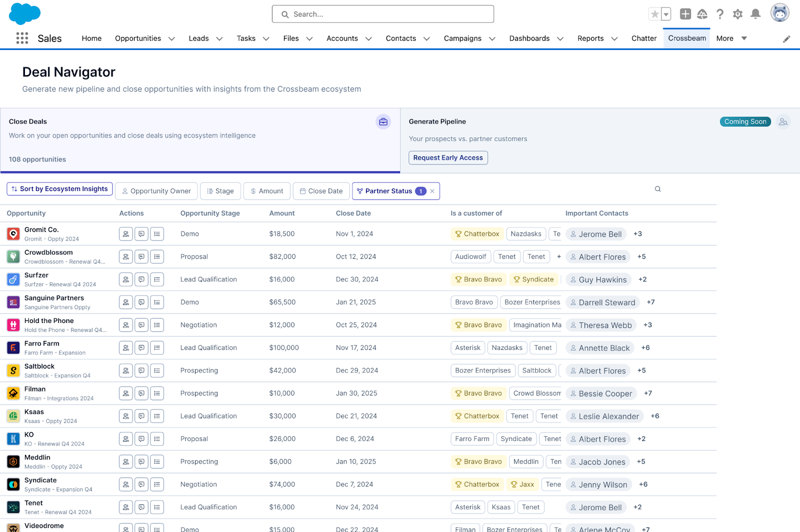Click the people icon beside Coming Soon
Viewport: 800px width, 532px height.
point(783,121)
